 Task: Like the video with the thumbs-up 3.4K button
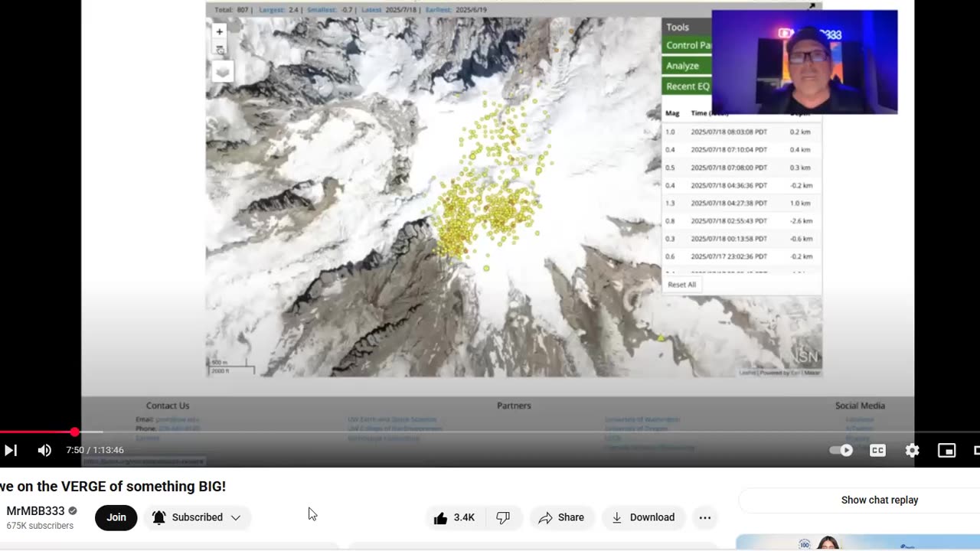[455, 517]
